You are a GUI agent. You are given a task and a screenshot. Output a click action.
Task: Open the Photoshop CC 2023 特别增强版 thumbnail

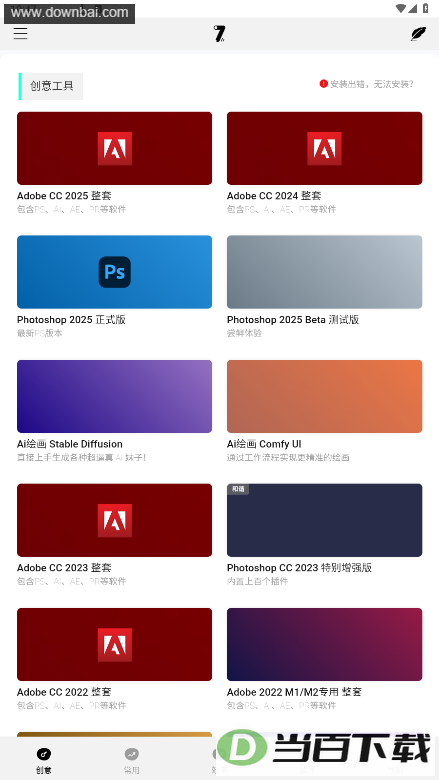pyautogui.click(x=325, y=520)
